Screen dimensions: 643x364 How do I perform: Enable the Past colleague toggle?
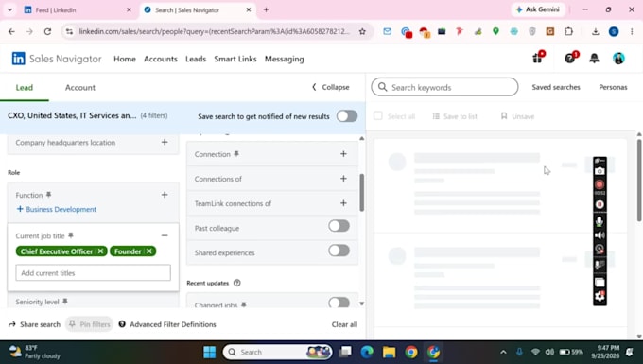339,226
